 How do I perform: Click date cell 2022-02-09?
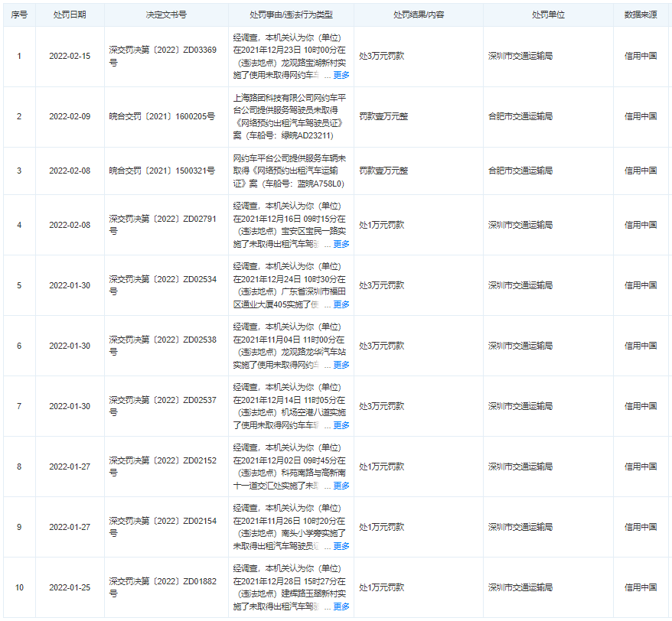[70, 116]
